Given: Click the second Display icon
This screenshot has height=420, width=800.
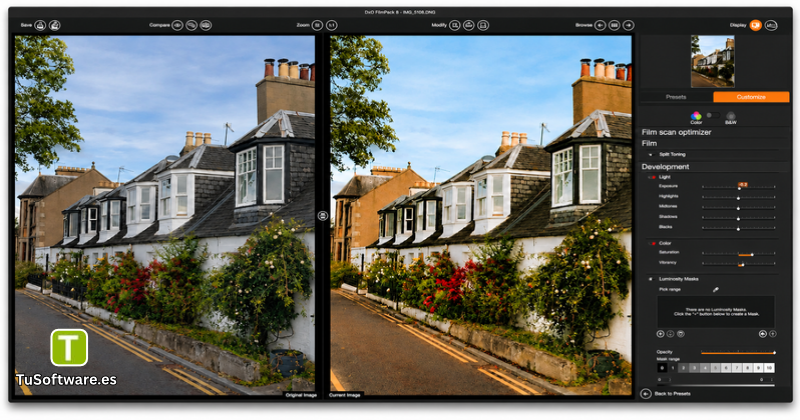Looking at the screenshot, I should 771,25.
